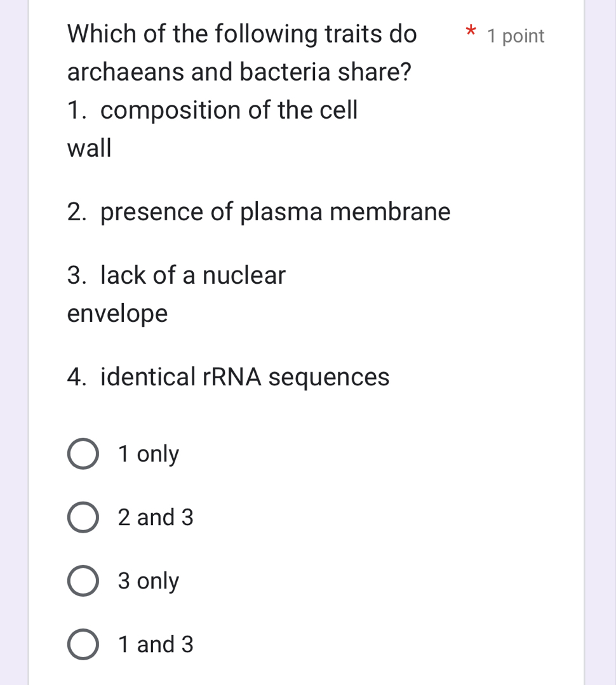Viewport: 616px width, 685px height.
Task: Click statement "2. presence of plasma membrane"
Action: [258, 211]
